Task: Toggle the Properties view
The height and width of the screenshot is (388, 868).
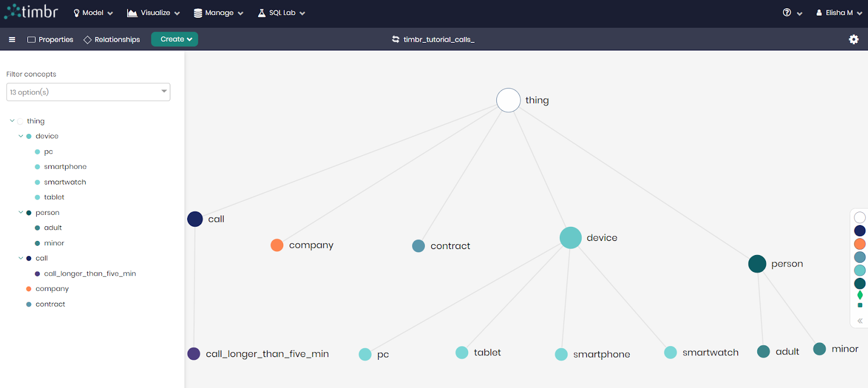Action: tap(50, 40)
